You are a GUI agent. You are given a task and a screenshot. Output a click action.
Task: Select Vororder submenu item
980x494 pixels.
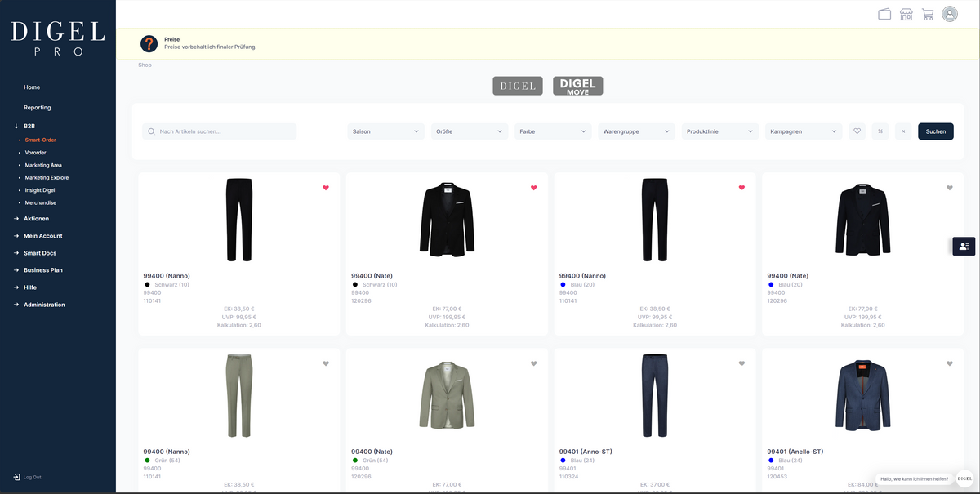[x=35, y=153]
